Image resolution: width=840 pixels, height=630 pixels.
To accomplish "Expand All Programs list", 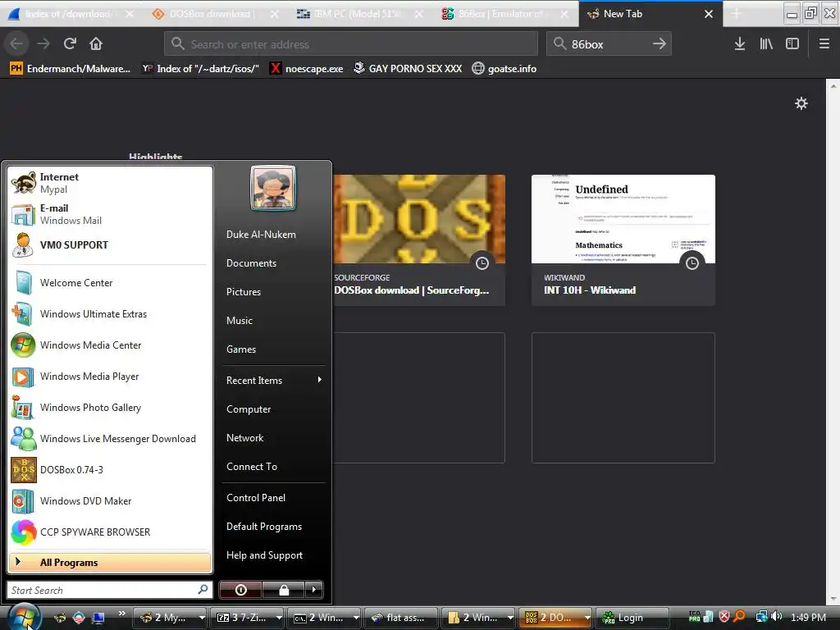I will click(110, 563).
